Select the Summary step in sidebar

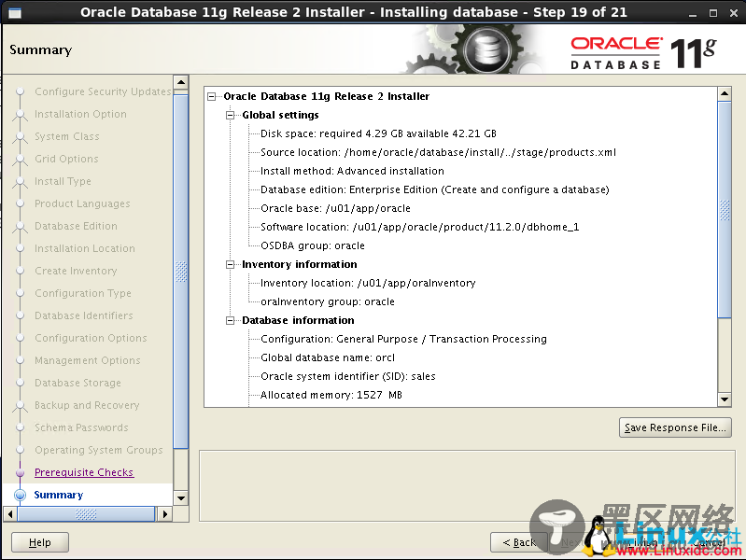coord(59,495)
